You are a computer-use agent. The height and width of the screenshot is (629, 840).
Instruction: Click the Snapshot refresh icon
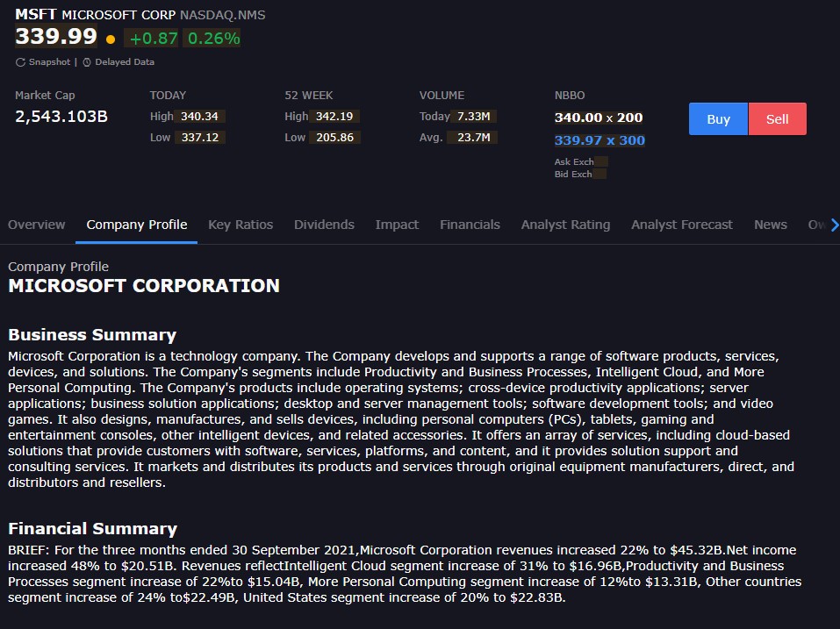coord(20,62)
